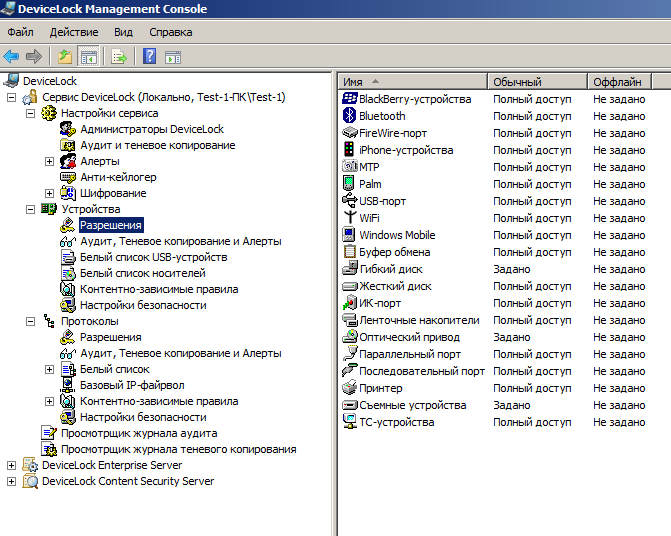Viewport: 671px width, 536px height.
Task: Collapse the Сервис DeviceLock node
Action: pyautogui.click(x=12, y=98)
